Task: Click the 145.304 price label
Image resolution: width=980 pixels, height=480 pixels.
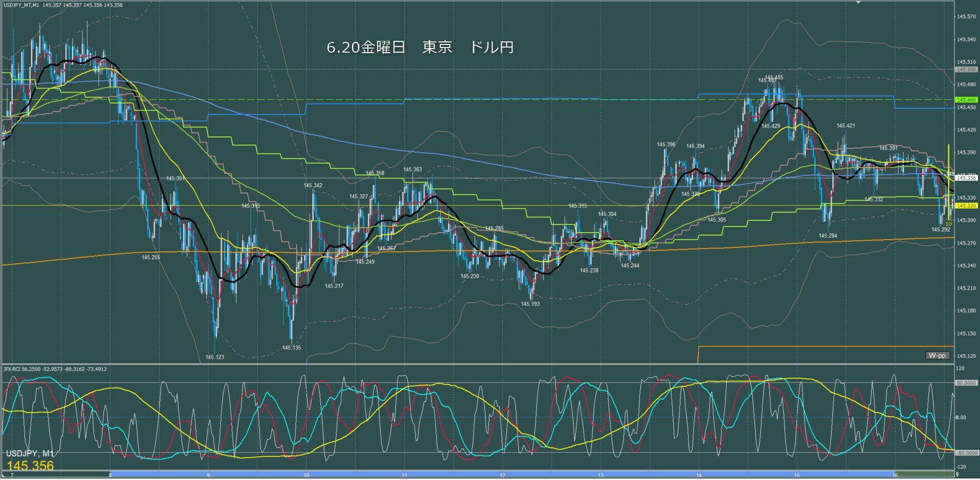Action: coord(607,214)
